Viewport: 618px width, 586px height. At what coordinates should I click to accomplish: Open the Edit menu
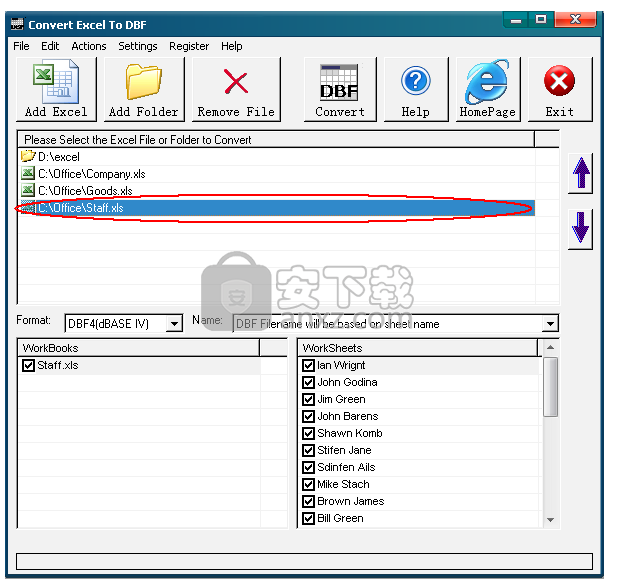click(50, 46)
